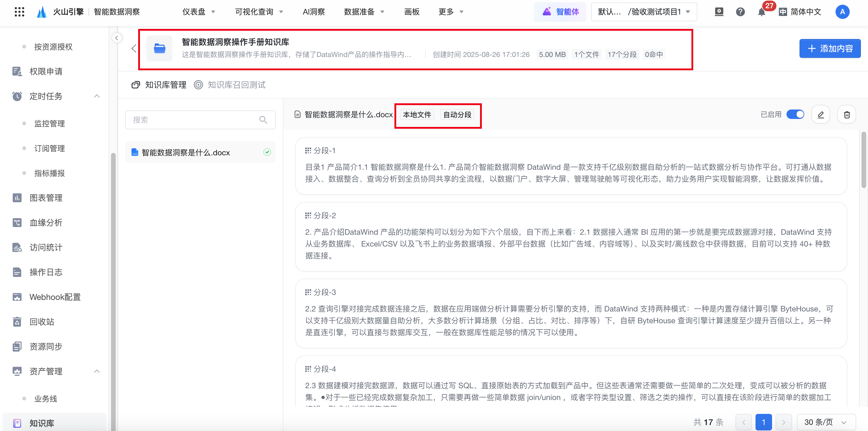Viewport: 868px width, 431px height.
Task: Open the notification bell
Action: point(761,12)
